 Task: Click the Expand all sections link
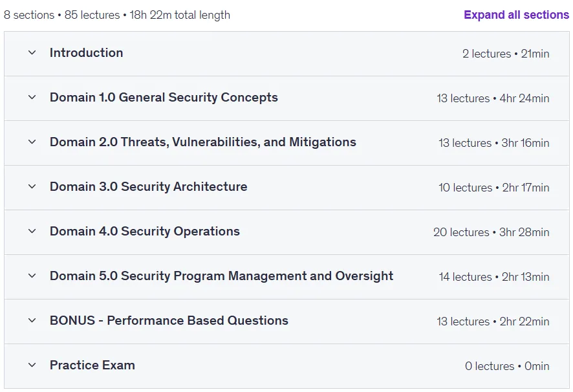pos(516,15)
